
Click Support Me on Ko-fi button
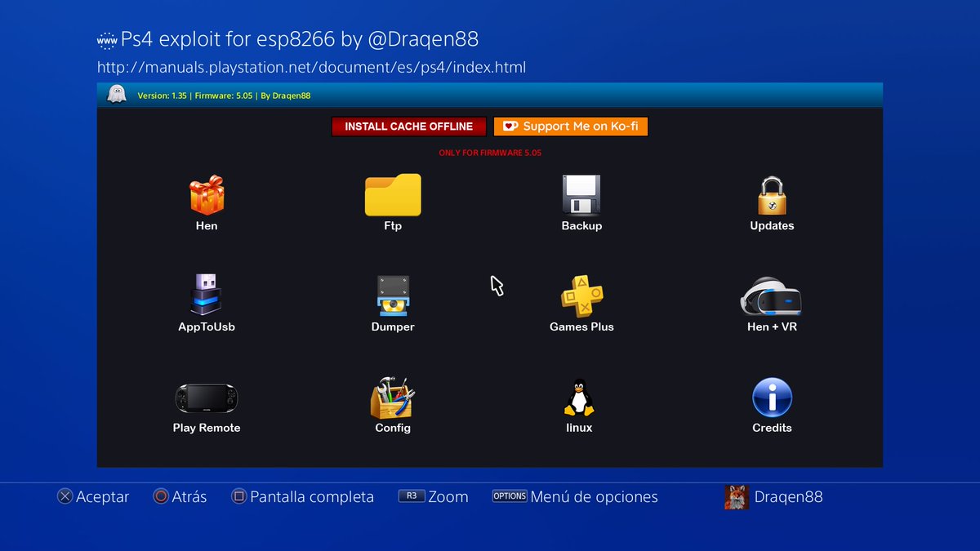[571, 127]
